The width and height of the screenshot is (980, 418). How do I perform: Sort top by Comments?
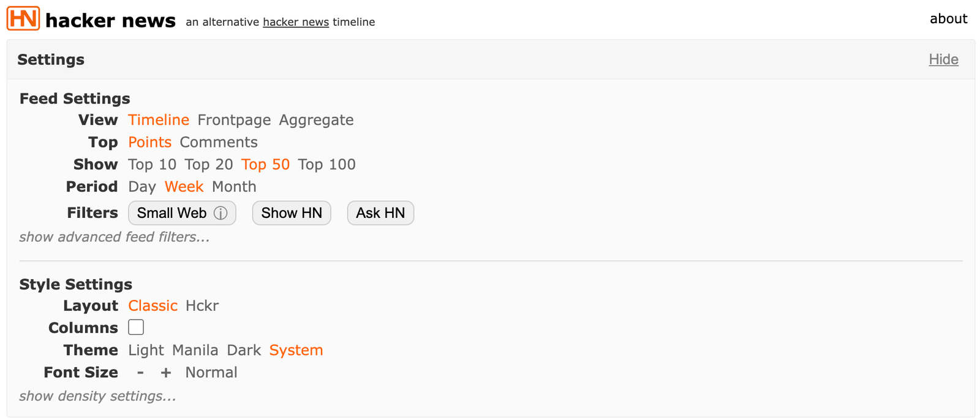click(219, 142)
